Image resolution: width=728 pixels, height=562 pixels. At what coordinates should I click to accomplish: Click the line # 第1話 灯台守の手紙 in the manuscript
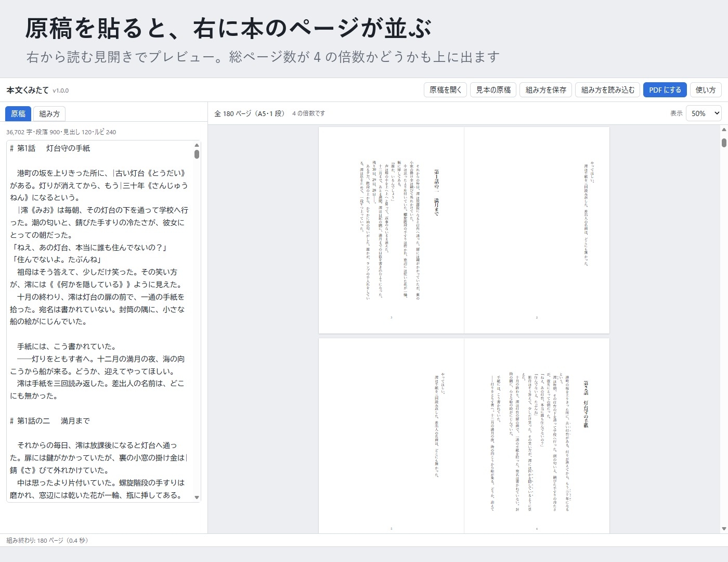click(50, 148)
